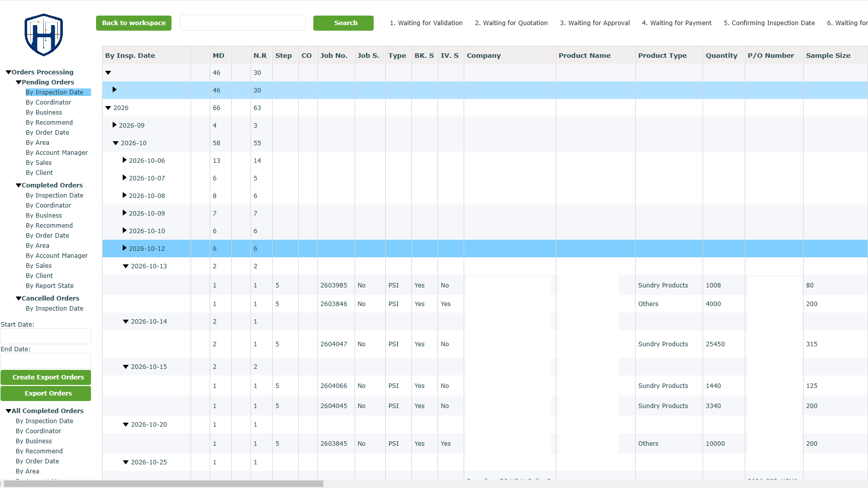Open job number 2603845
Image resolution: width=868 pixels, height=488 pixels.
(333, 444)
